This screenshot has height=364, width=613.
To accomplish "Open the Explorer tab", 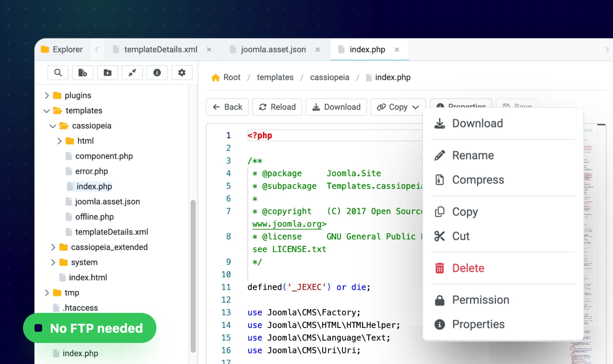I will (62, 49).
